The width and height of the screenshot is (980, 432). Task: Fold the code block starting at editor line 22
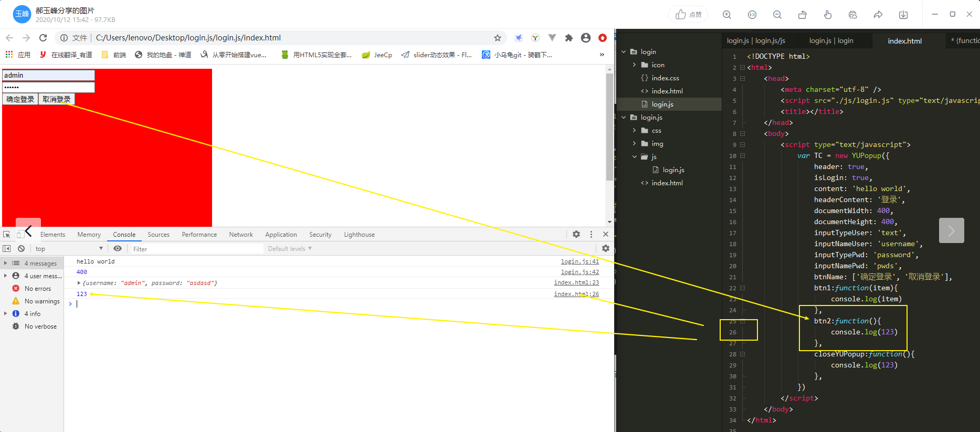742,288
